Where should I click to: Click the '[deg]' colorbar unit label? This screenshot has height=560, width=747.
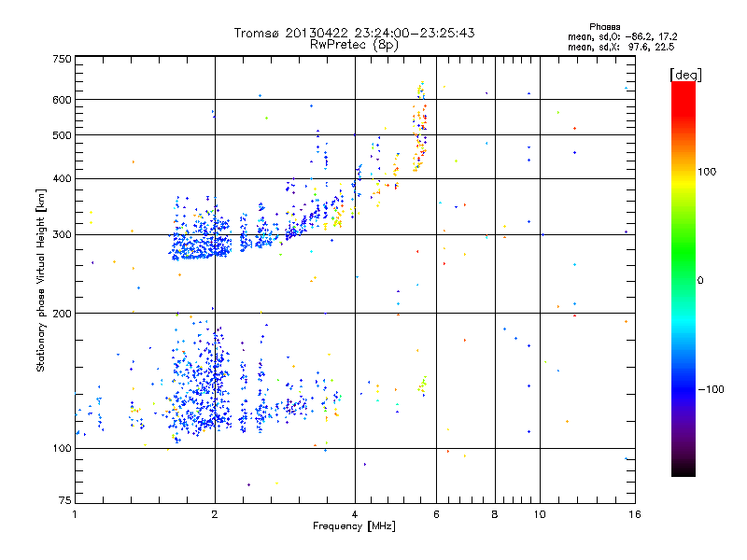pos(685,75)
